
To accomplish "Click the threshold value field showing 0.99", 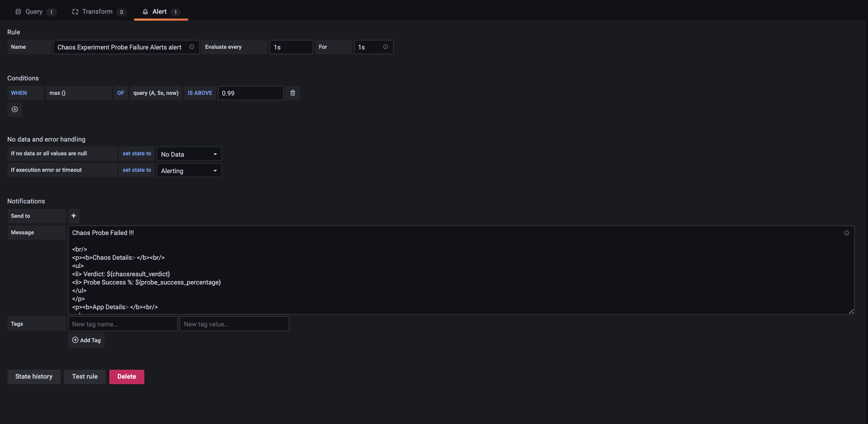I will click(251, 93).
